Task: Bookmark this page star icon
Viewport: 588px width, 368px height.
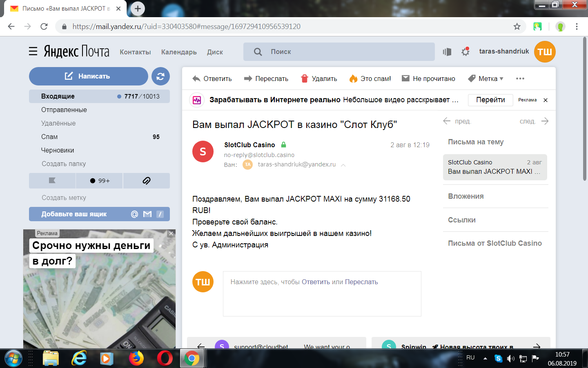Action: [x=517, y=27]
